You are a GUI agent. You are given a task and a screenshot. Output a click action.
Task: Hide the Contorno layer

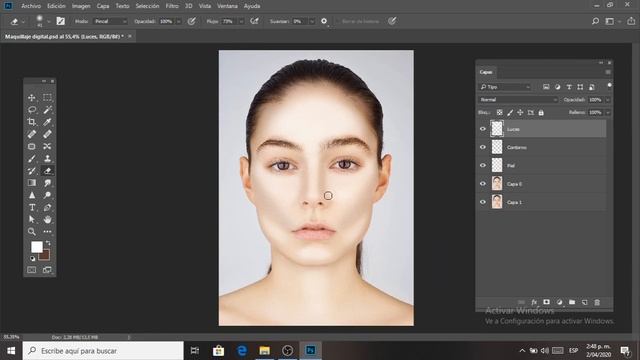tap(483, 147)
